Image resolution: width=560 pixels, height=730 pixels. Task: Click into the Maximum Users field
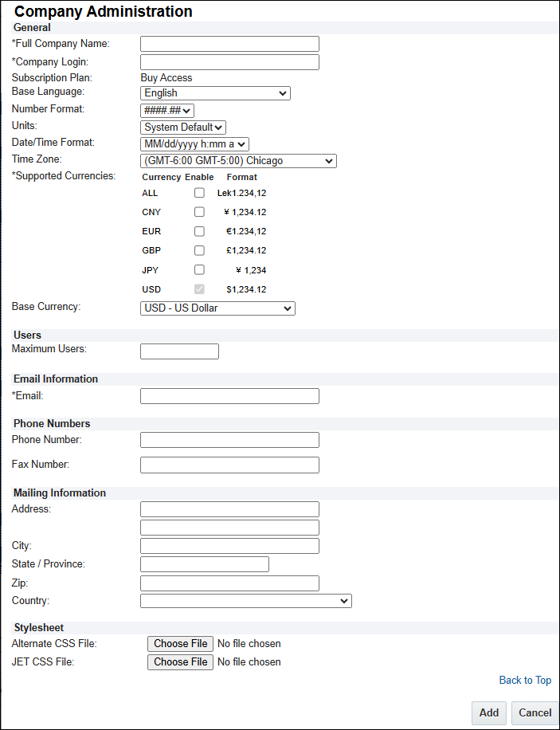[179, 351]
